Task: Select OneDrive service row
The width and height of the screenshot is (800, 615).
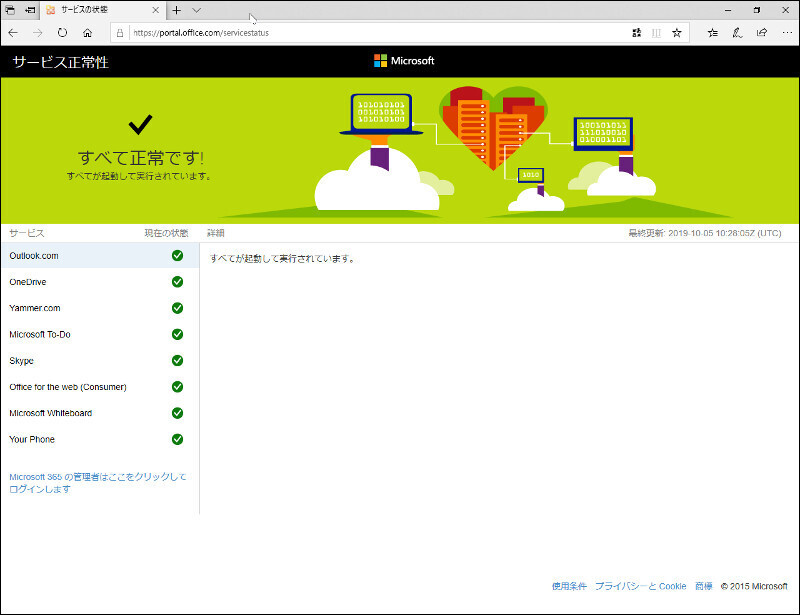Action: tap(99, 282)
